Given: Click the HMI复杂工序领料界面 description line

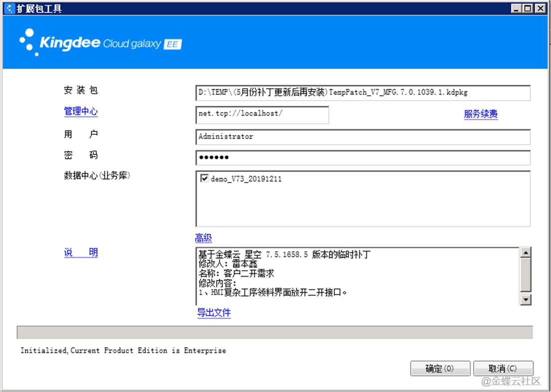Looking at the screenshot, I should (273, 292).
